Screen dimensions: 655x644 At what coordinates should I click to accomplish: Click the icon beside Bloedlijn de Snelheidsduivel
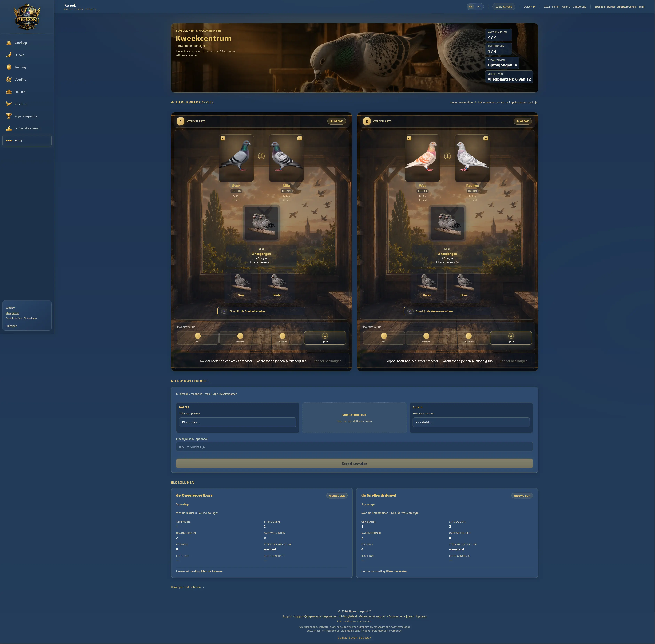[x=224, y=311]
